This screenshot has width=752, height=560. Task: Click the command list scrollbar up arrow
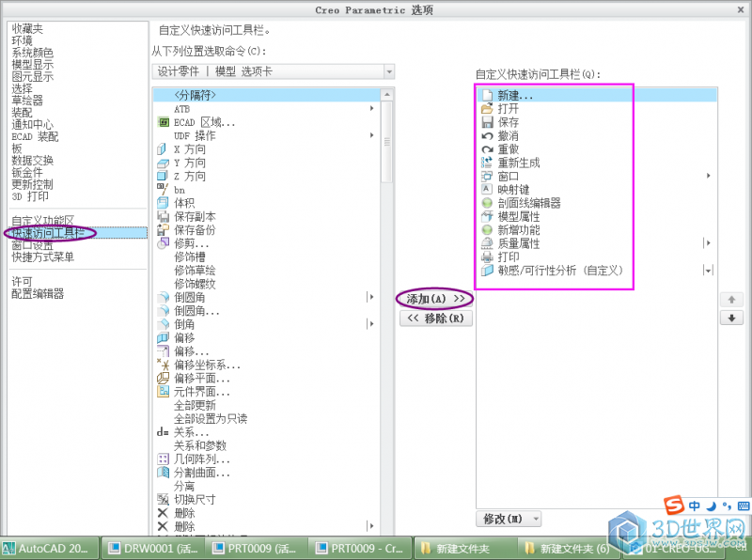point(386,95)
